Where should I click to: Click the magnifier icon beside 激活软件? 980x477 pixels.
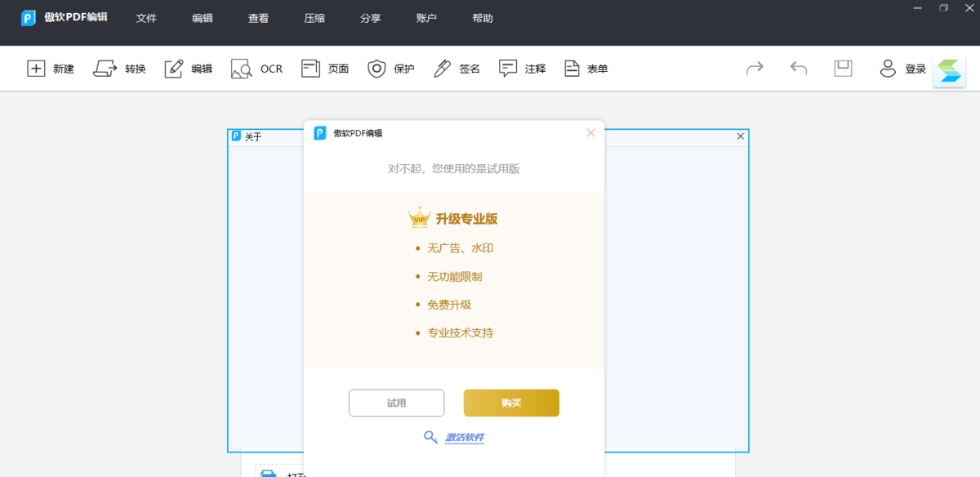pyautogui.click(x=430, y=437)
